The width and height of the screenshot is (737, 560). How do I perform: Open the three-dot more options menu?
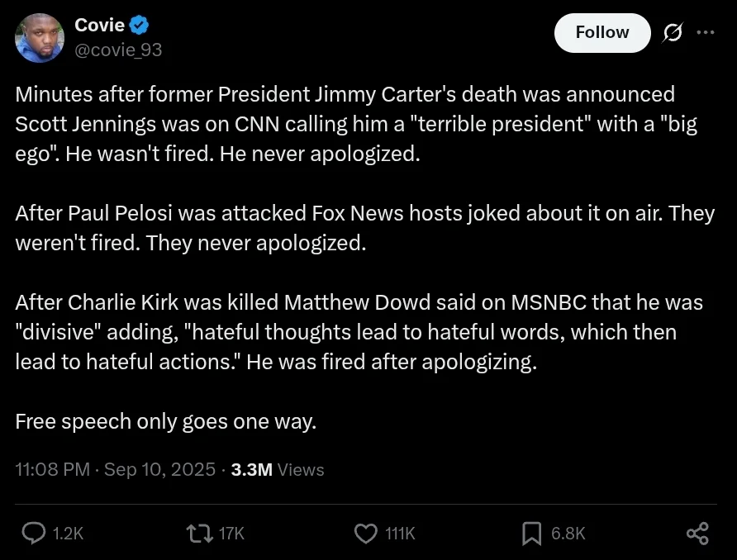[705, 32]
